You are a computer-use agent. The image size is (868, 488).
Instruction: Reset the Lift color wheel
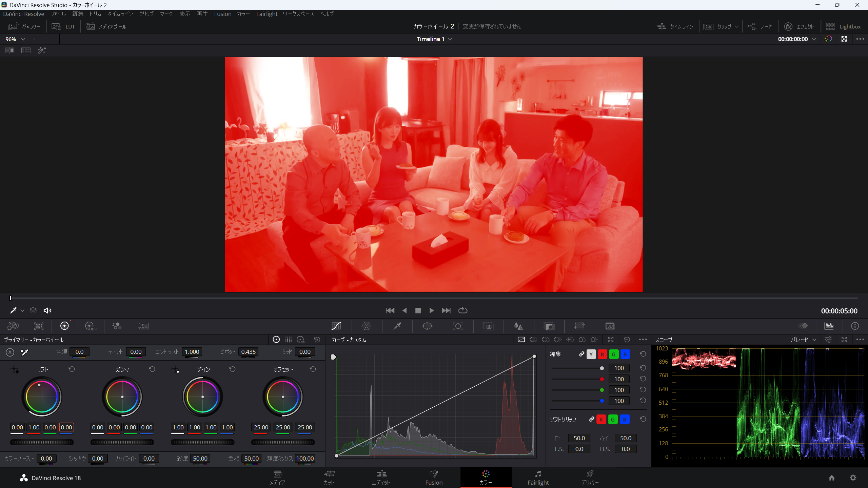point(72,369)
